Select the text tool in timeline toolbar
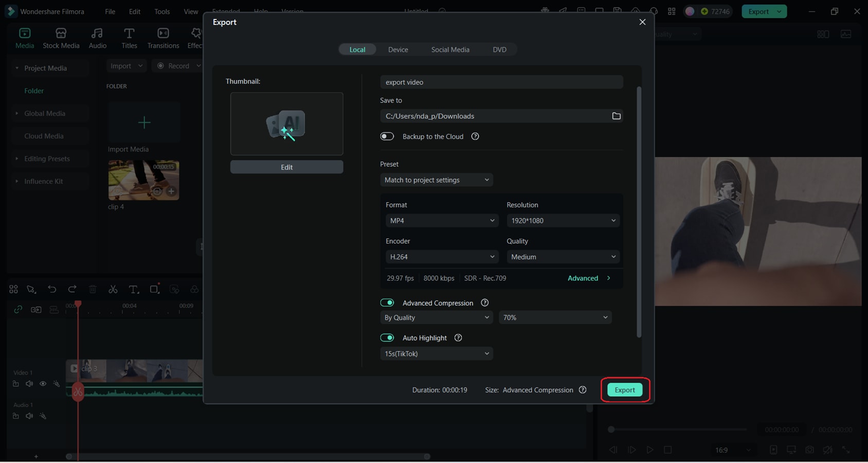The image size is (868, 463). coord(133,289)
